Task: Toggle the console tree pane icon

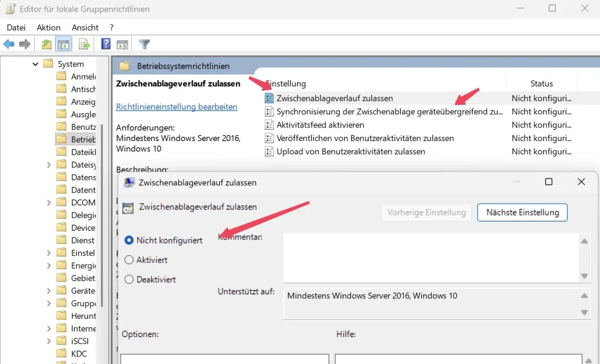Action: click(63, 44)
